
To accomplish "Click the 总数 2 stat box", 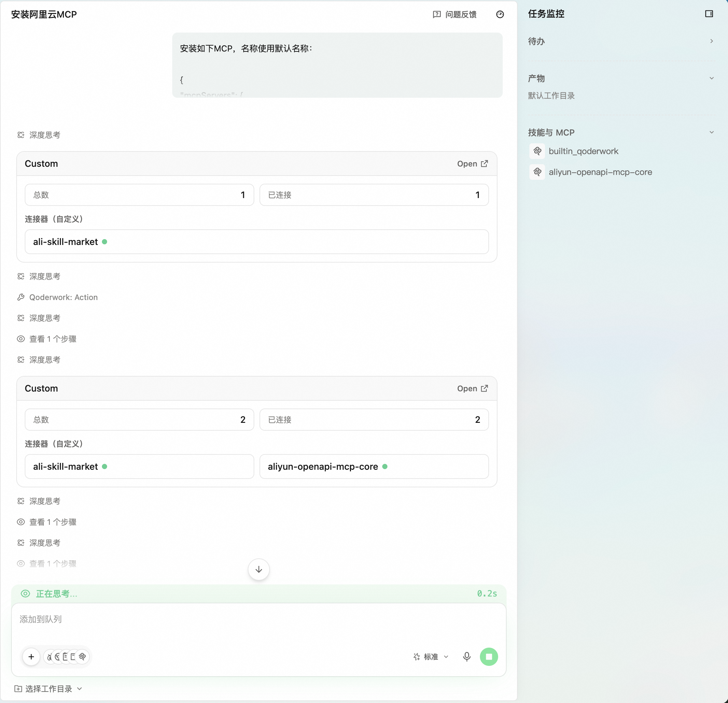I will (139, 420).
